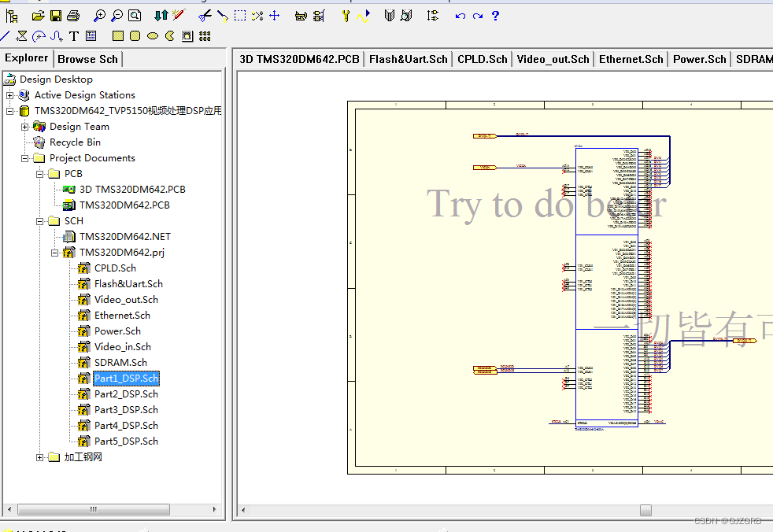Activate the Zoom Area tool
The image size is (773, 532).
pyautogui.click(x=135, y=15)
